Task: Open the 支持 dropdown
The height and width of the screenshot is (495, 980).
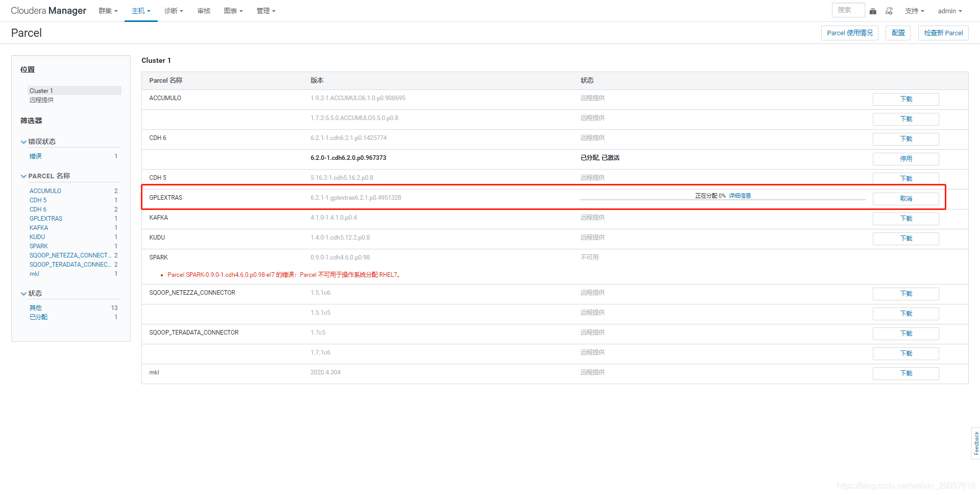Action: [915, 11]
